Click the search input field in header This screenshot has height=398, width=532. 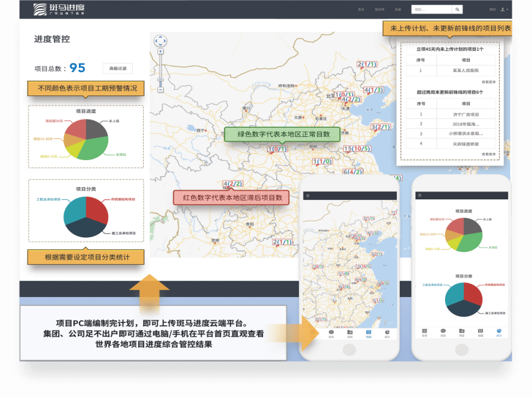click(x=432, y=10)
